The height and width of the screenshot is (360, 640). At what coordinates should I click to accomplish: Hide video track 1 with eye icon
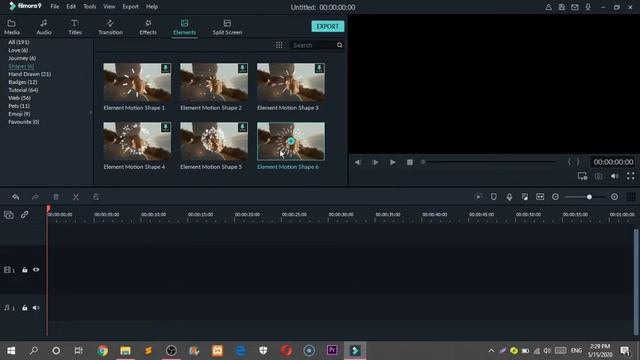pos(36,270)
